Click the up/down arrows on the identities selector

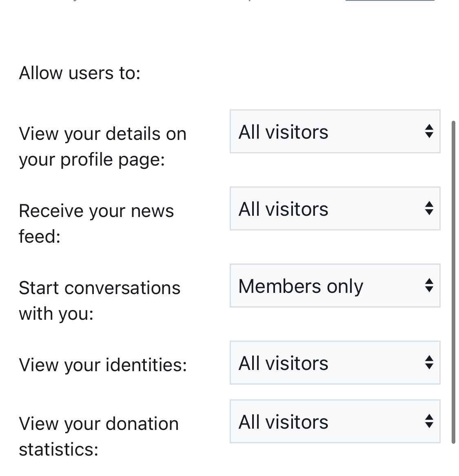(429, 363)
